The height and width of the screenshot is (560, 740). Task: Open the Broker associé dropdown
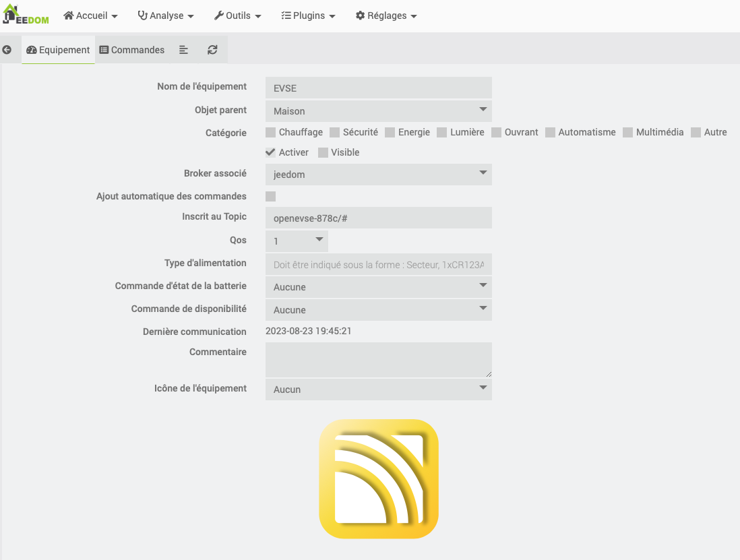click(379, 175)
